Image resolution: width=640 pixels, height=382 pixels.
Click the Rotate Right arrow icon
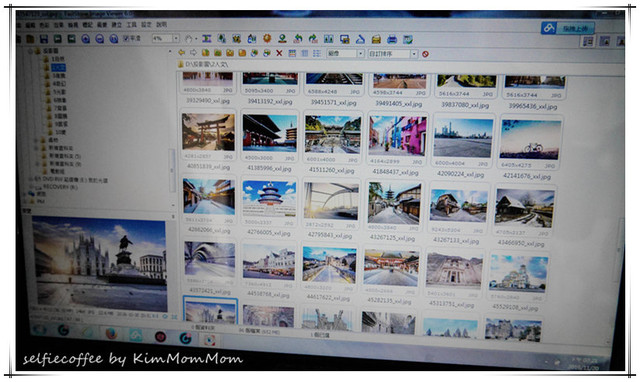pyautogui.click(x=313, y=39)
